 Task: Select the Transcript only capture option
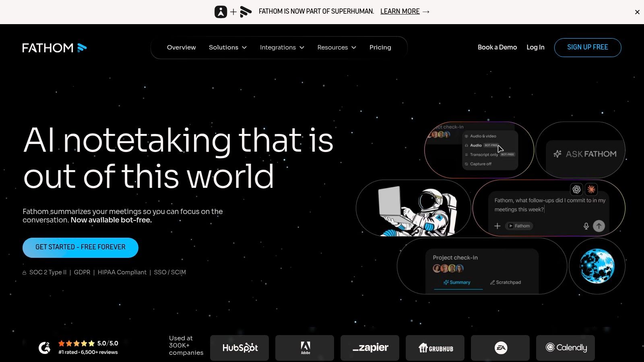(x=490, y=154)
